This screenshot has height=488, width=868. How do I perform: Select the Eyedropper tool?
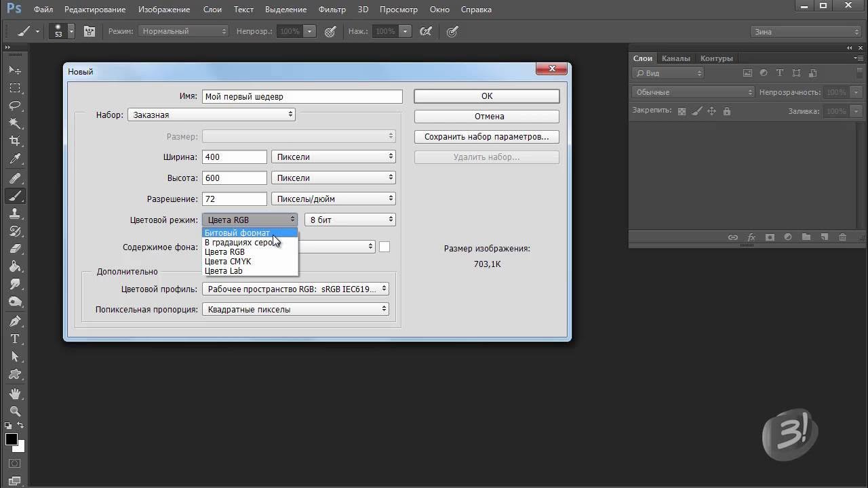(x=15, y=159)
